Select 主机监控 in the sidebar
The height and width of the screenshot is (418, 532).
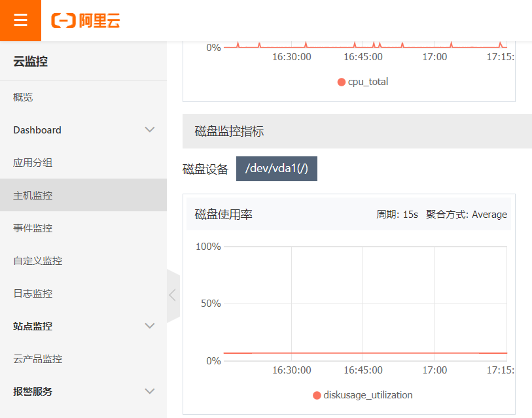pos(33,195)
